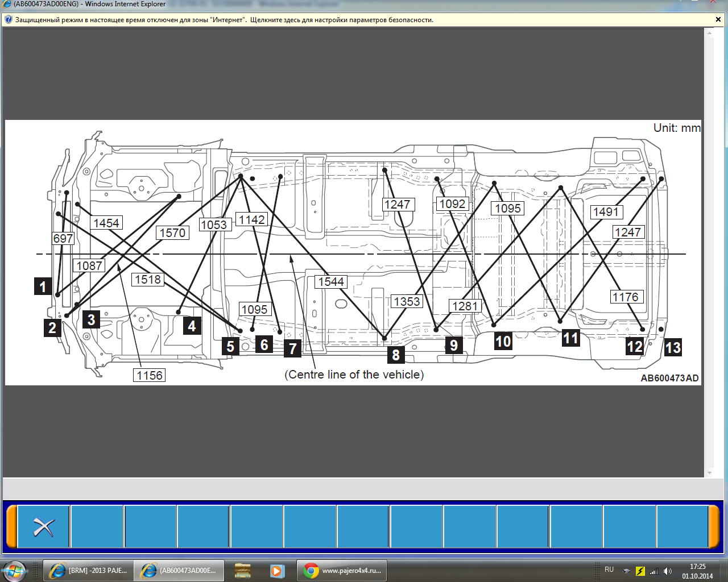Image resolution: width=728 pixels, height=582 pixels.
Task: Open the Windows Start menu
Action: pos(14,570)
